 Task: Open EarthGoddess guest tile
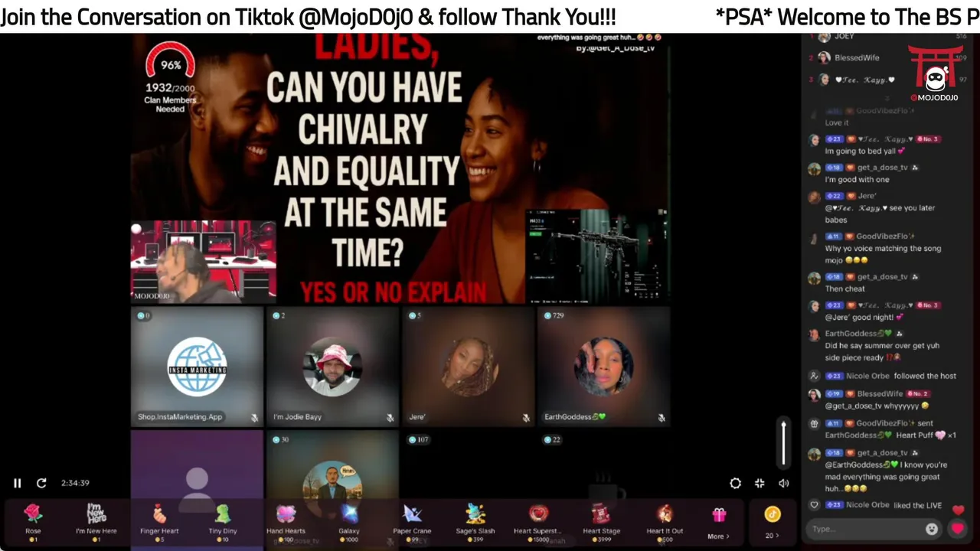pyautogui.click(x=603, y=367)
